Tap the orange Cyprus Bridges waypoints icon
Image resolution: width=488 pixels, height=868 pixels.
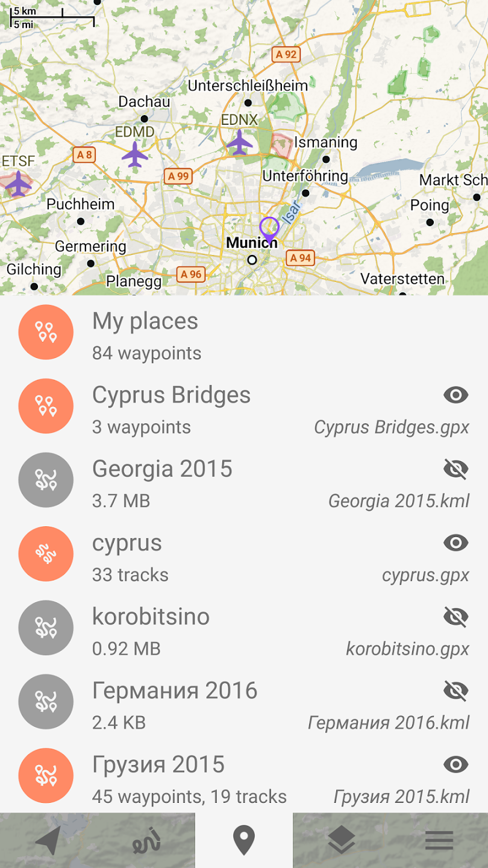[x=46, y=406]
